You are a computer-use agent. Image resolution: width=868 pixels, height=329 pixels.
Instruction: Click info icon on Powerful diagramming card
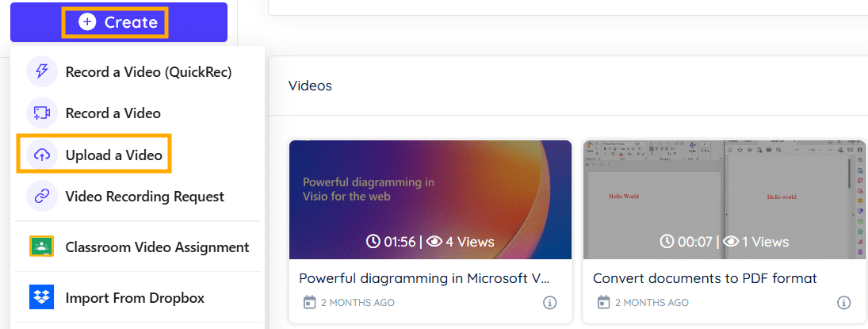click(549, 302)
